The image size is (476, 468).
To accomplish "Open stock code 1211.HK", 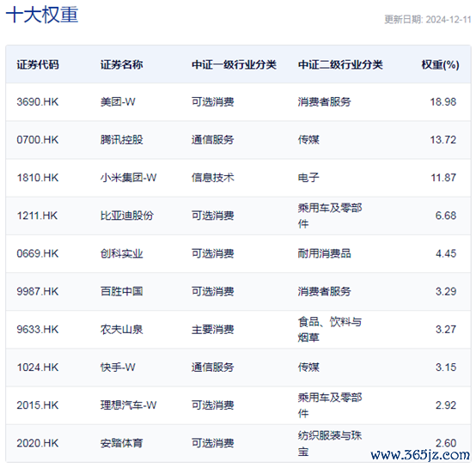I will [x=37, y=216].
